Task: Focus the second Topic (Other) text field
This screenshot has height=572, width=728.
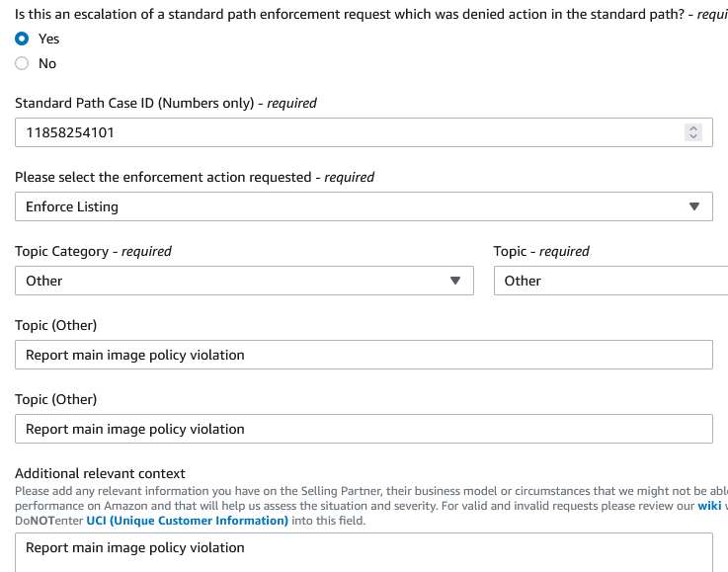Action: tap(364, 429)
